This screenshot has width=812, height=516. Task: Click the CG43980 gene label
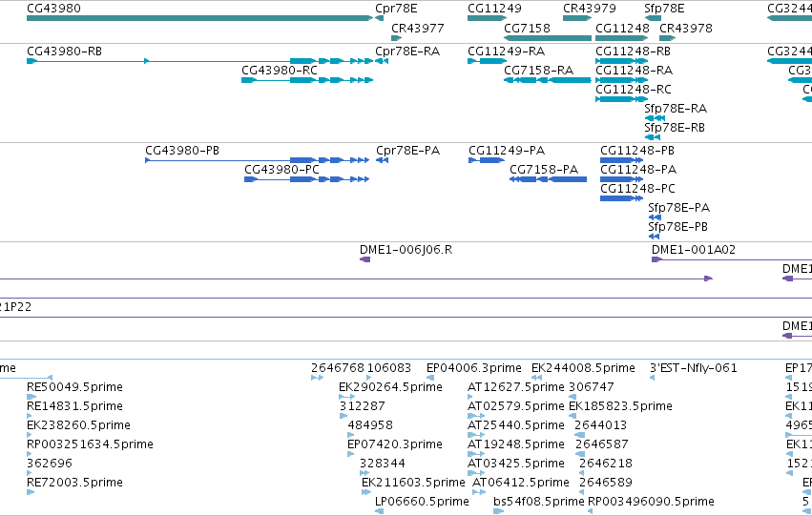(x=53, y=9)
